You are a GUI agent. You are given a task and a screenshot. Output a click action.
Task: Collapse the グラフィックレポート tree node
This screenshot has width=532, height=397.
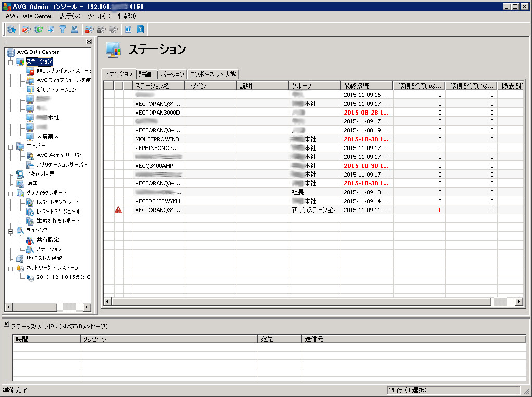pyautogui.click(x=11, y=194)
